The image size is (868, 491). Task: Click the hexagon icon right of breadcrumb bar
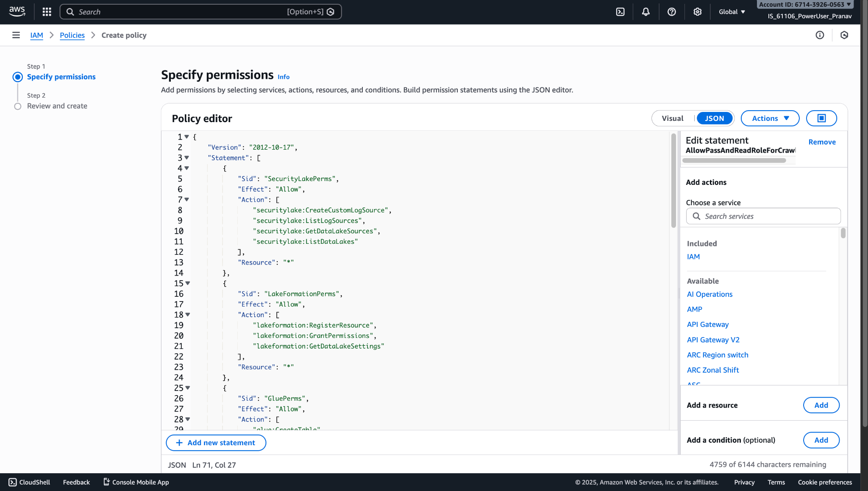844,35
